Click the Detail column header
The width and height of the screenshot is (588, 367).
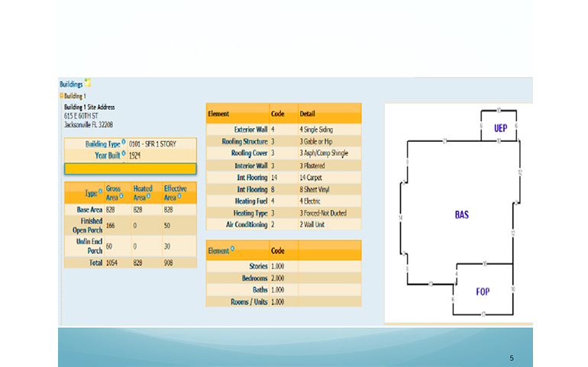tap(307, 114)
